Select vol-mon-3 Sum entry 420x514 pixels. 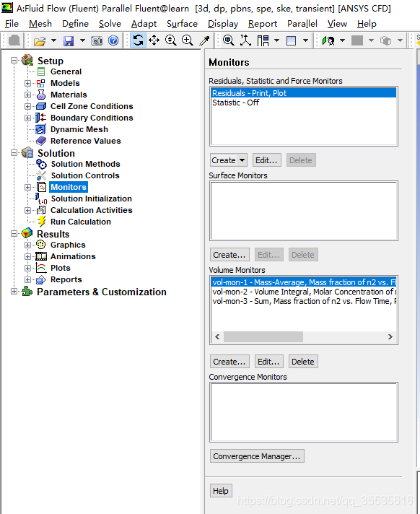click(304, 301)
